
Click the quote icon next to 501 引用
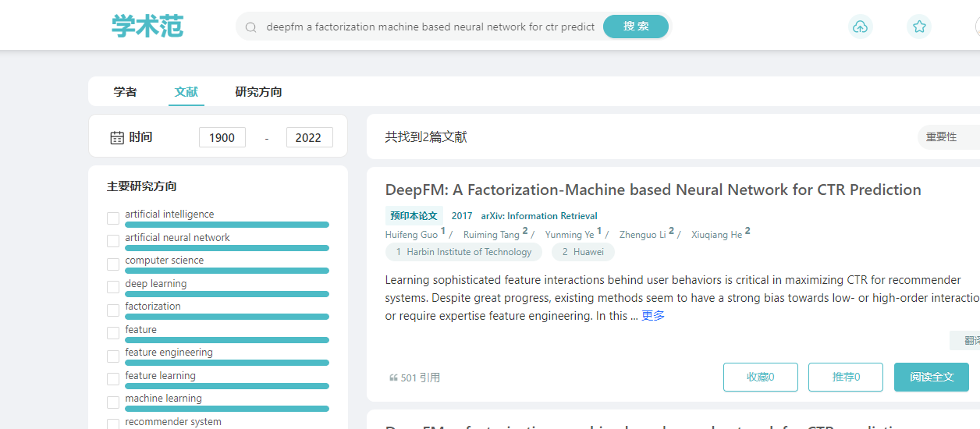click(393, 378)
